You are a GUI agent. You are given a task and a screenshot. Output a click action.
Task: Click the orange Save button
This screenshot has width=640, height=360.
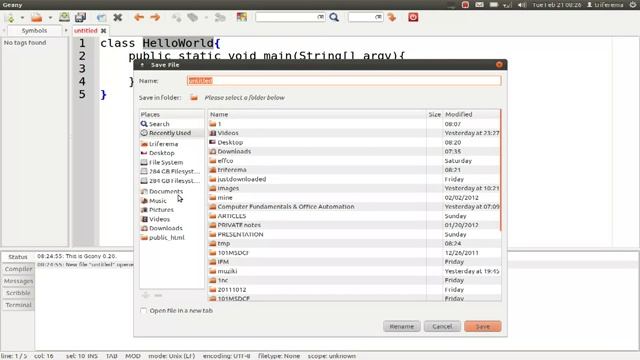coord(482,326)
